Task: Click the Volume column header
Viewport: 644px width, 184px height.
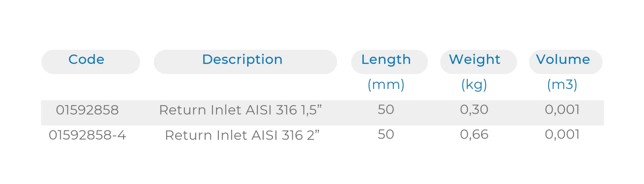Action: click(x=563, y=60)
